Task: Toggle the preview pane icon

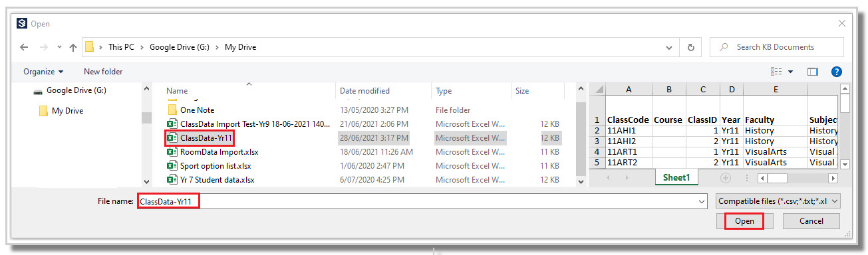Action: coord(812,72)
